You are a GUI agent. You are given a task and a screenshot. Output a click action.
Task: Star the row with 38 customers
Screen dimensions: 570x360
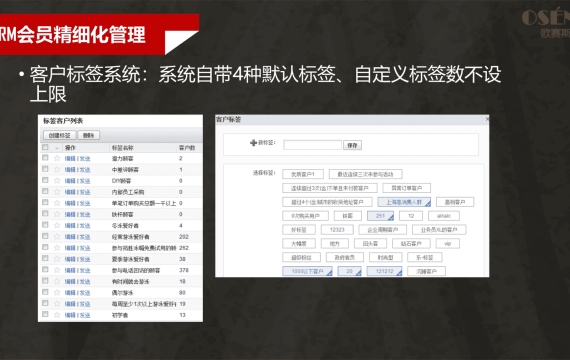57,259
